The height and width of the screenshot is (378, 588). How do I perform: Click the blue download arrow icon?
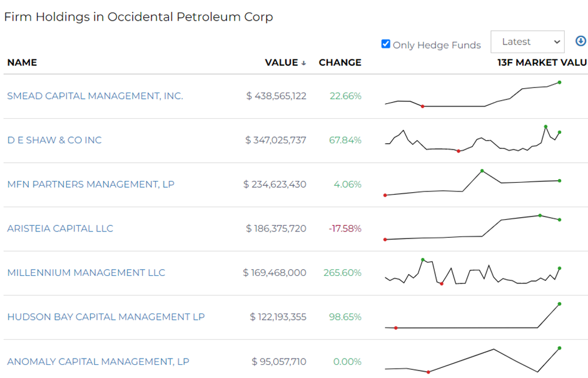pos(580,41)
